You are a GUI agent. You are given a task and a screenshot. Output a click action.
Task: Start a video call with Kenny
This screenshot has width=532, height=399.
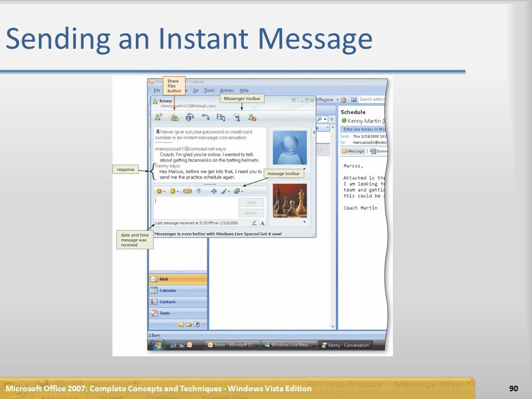coord(190,117)
